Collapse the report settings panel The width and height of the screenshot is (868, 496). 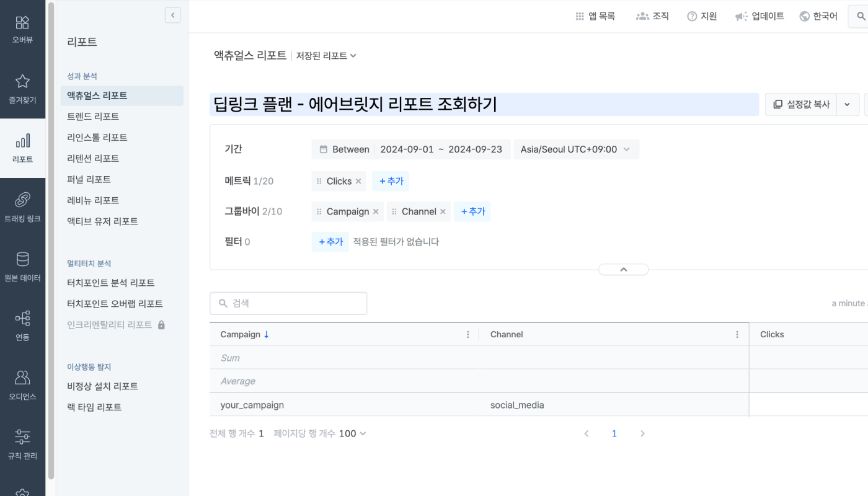tap(624, 269)
